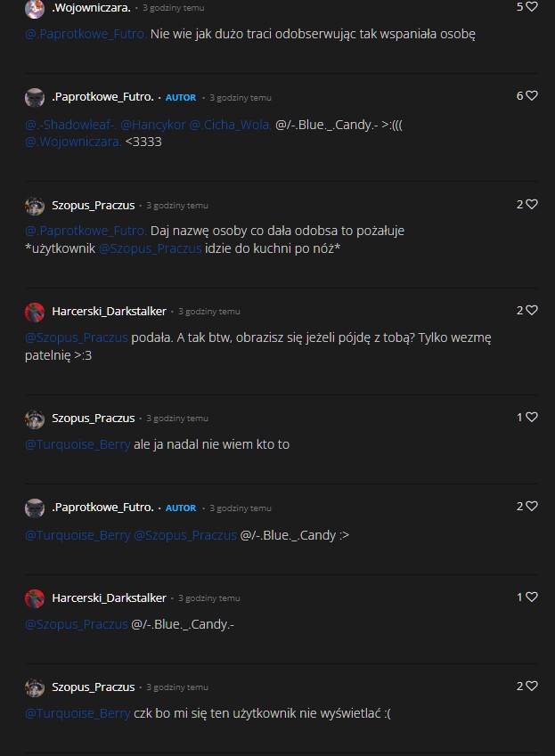This screenshot has height=756, width=555.
Task: Heart Szopus_Praczus's comment about the knife
Action: tap(531, 205)
